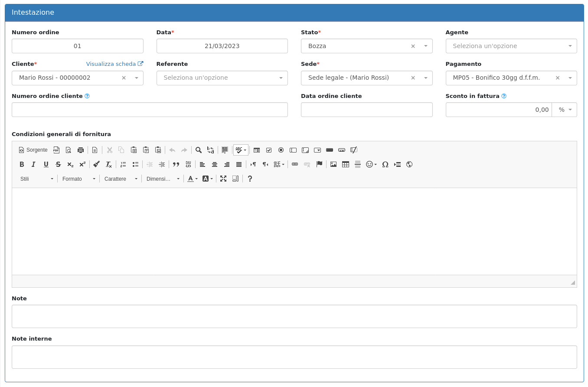Image resolution: width=588 pixels, height=387 pixels.
Task: Open the Find magnifier tool
Action: (x=199, y=150)
